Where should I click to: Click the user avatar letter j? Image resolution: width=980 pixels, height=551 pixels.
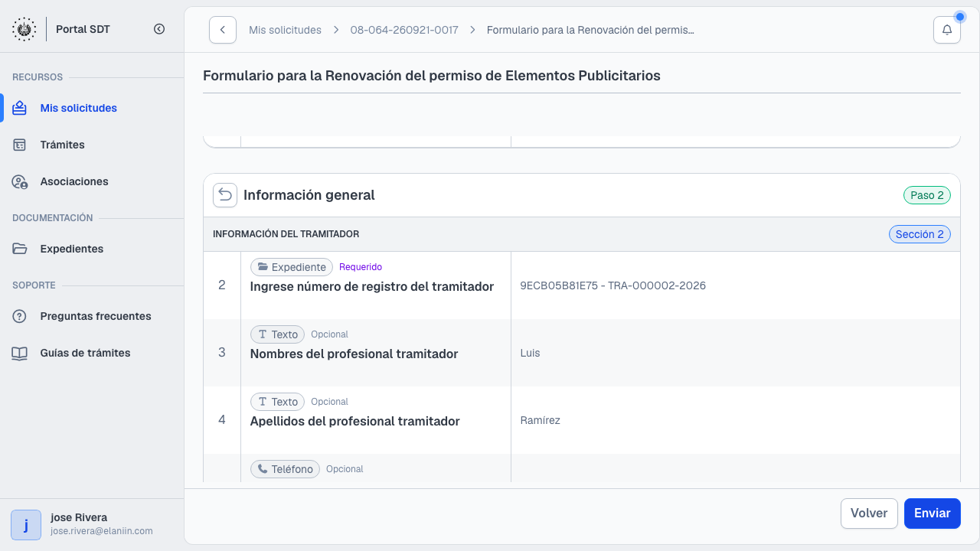point(26,525)
